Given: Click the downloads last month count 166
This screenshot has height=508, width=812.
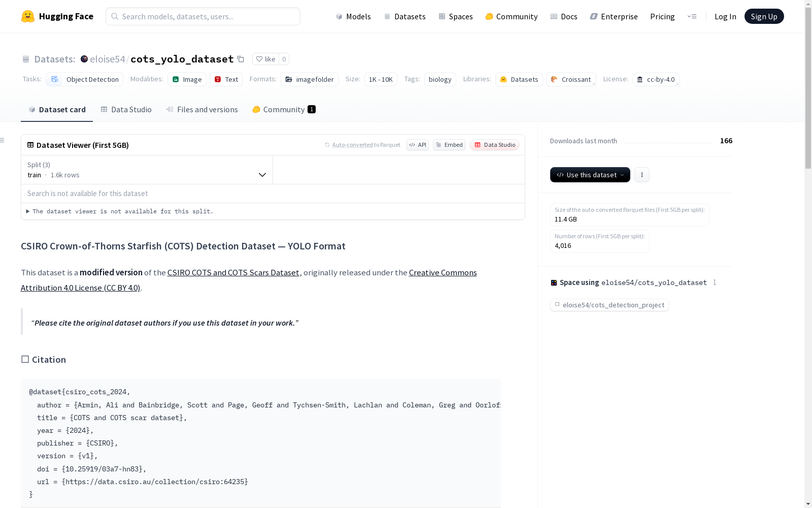Looking at the screenshot, I should tap(726, 141).
